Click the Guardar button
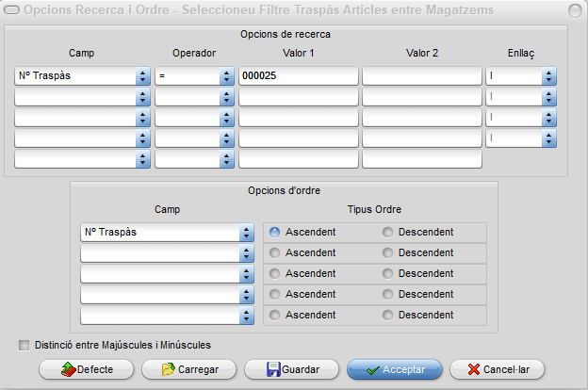Viewport: 588px width, 390px height. (x=291, y=369)
